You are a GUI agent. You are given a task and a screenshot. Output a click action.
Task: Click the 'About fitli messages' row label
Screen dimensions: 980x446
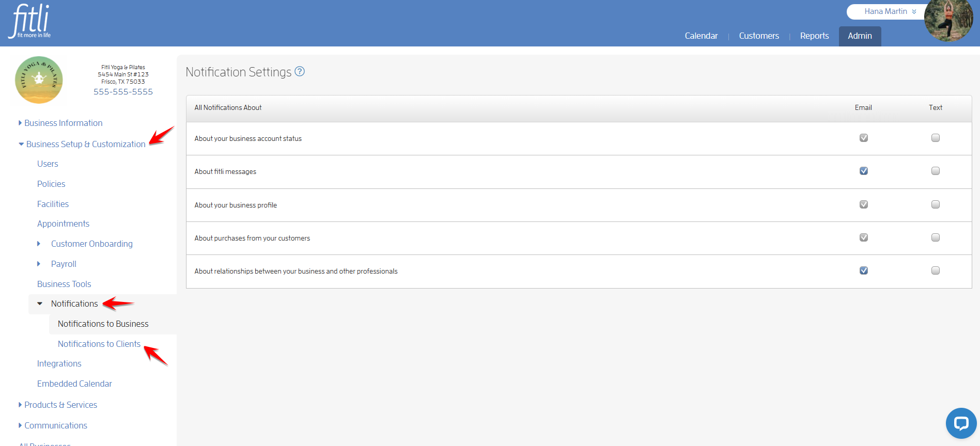tap(225, 171)
